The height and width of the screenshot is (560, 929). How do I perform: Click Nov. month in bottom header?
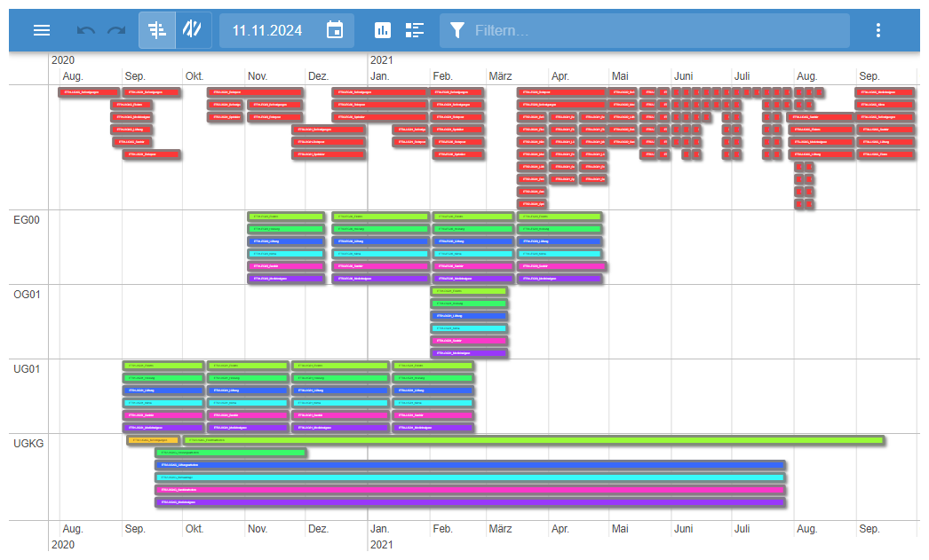coord(258,529)
